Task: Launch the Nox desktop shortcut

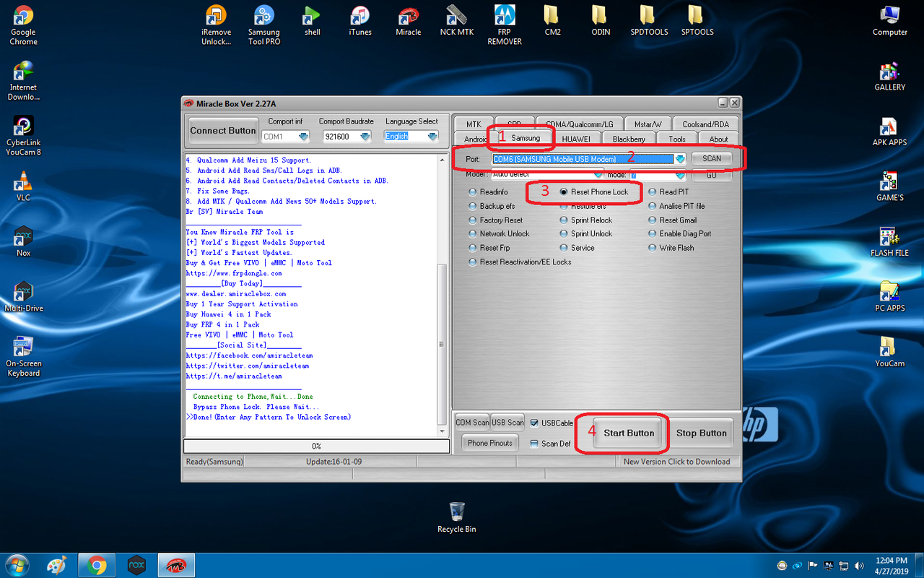Action: 23,241
